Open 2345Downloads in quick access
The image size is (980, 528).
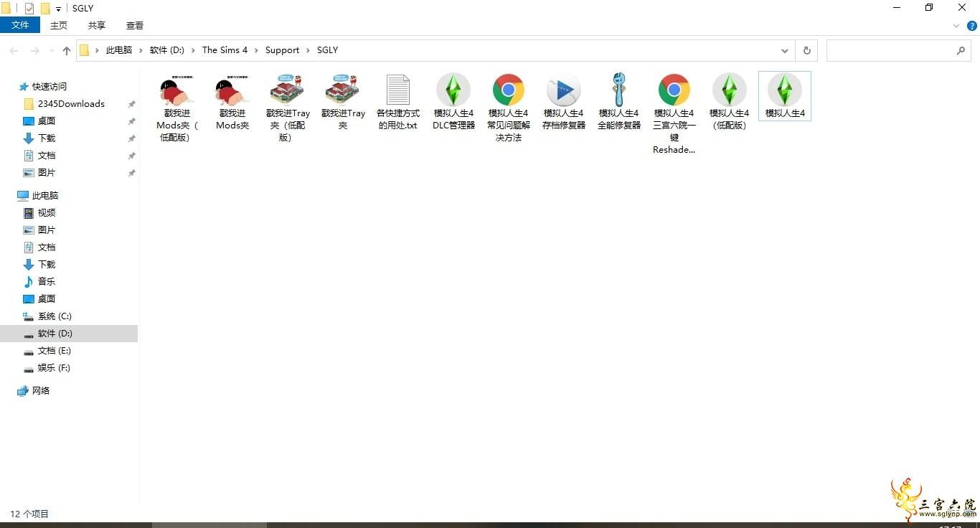tap(70, 103)
